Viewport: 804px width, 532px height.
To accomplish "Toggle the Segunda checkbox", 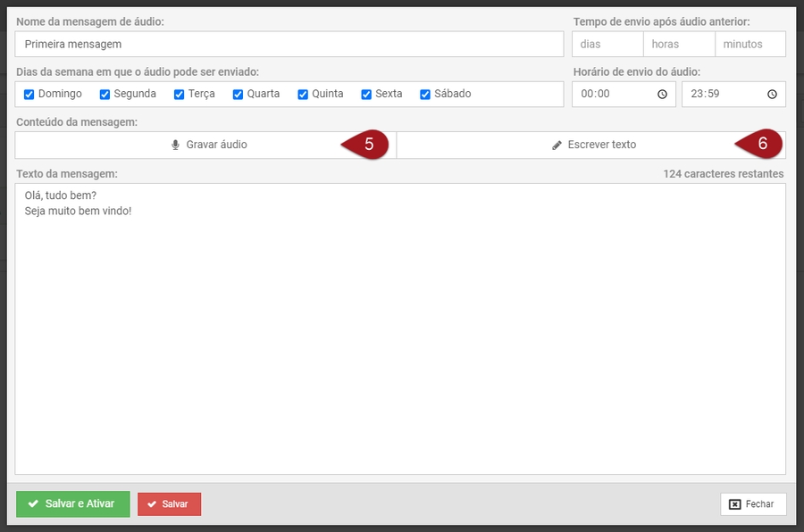I will point(105,95).
